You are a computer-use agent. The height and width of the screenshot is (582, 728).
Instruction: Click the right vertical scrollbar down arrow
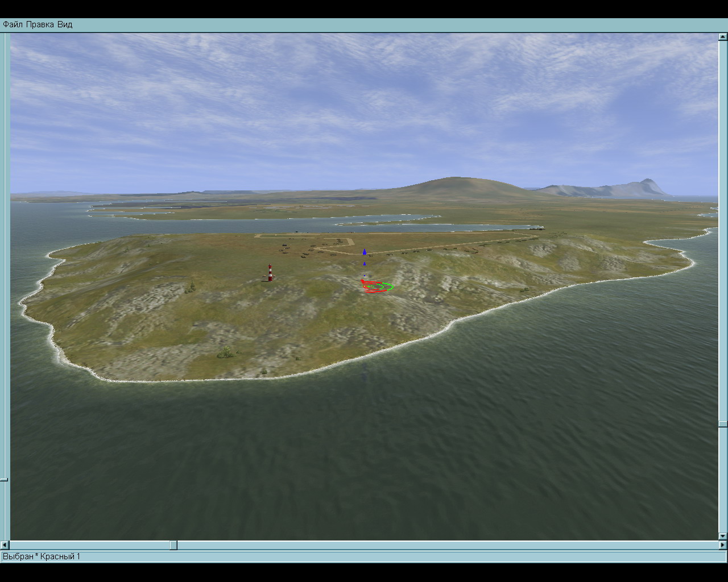[x=723, y=536]
